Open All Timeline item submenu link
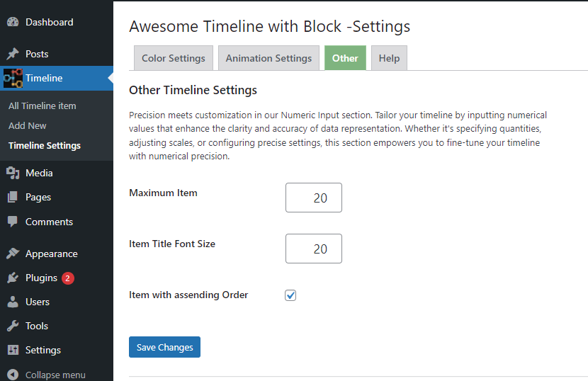The height and width of the screenshot is (381, 588). coord(43,106)
